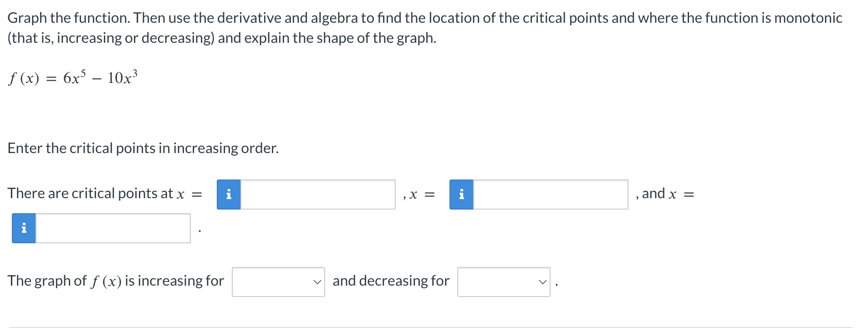
Task: Expand the chevron on the increasing selector
Action: 318,282
